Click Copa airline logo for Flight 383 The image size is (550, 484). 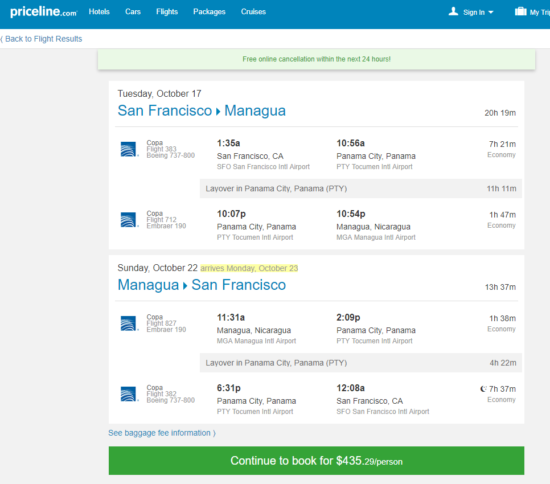pyautogui.click(x=129, y=149)
